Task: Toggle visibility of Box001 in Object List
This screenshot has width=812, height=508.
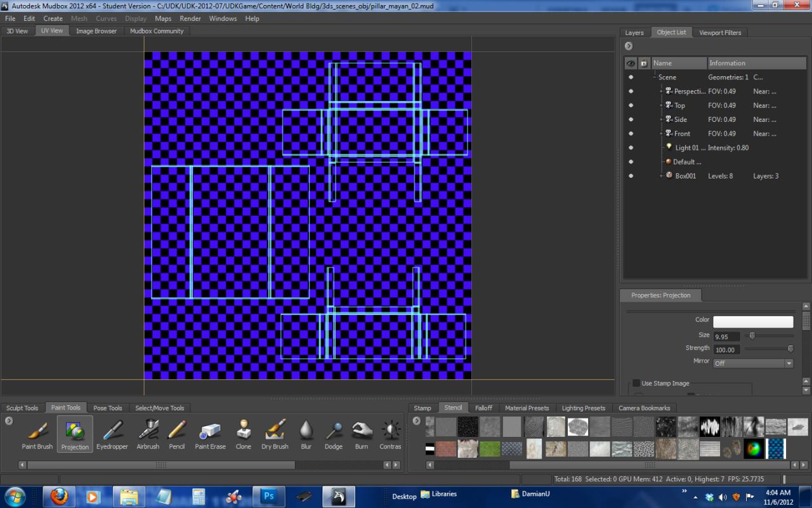Action: 630,175
